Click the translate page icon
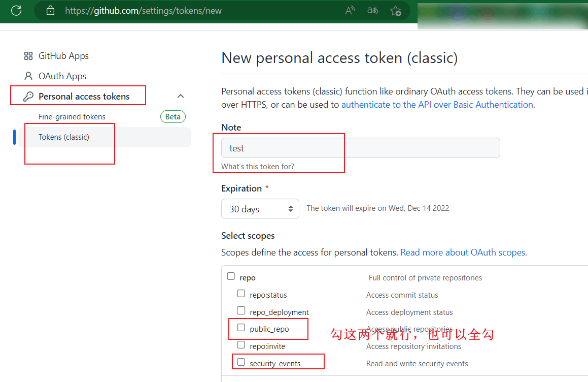Screen dimensions: 588x382 tap(373, 11)
